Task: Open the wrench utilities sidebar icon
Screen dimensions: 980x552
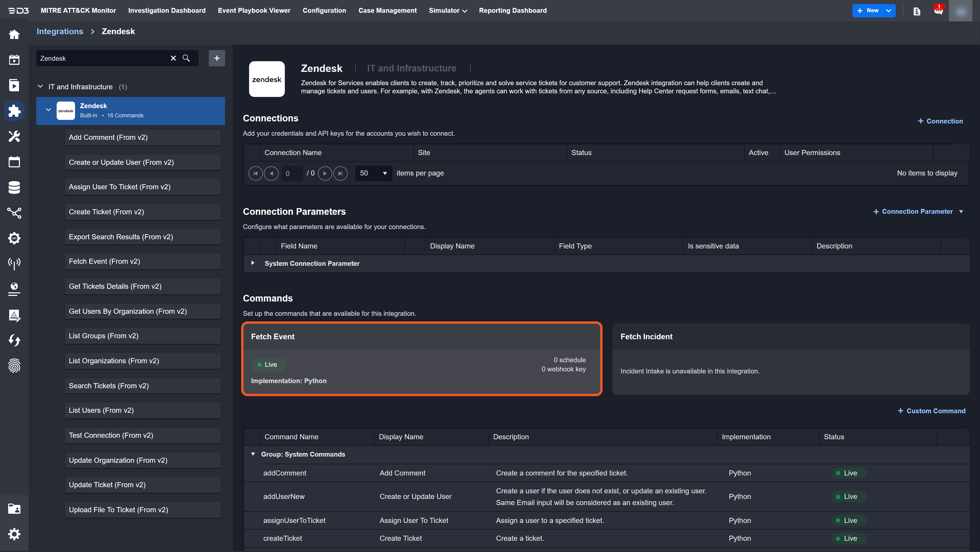Action: (14, 136)
